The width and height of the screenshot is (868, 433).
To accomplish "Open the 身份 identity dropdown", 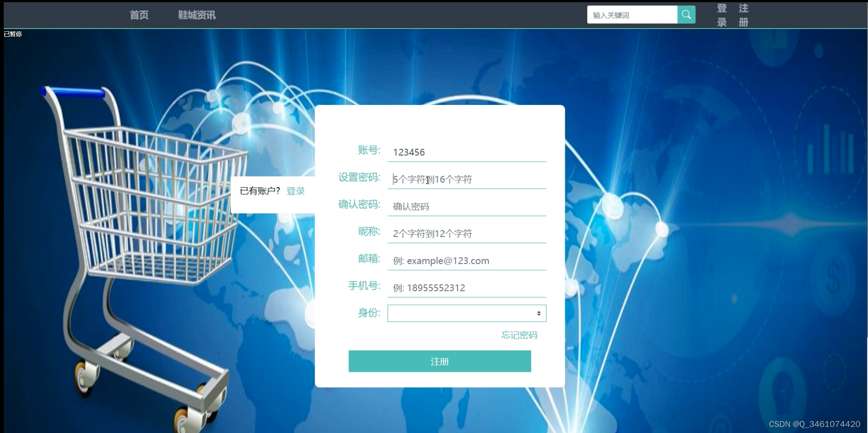I will point(466,313).
